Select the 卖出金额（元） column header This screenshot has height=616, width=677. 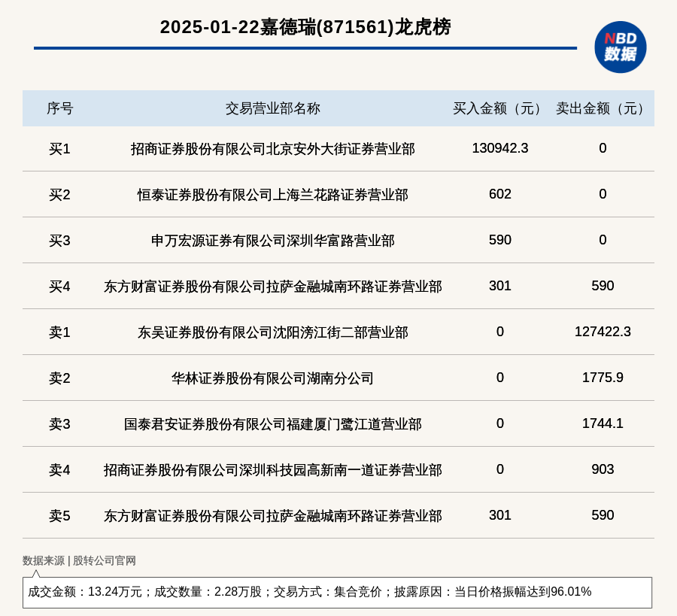603,108
